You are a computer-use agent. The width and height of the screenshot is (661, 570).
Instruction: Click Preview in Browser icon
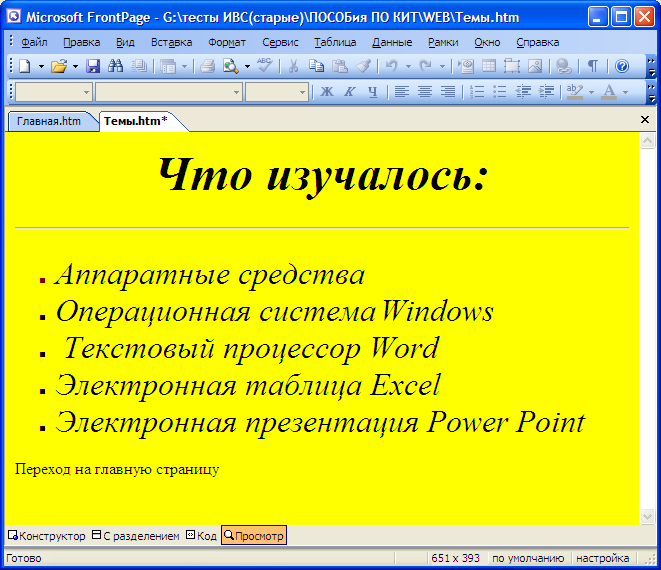(231, 66)
